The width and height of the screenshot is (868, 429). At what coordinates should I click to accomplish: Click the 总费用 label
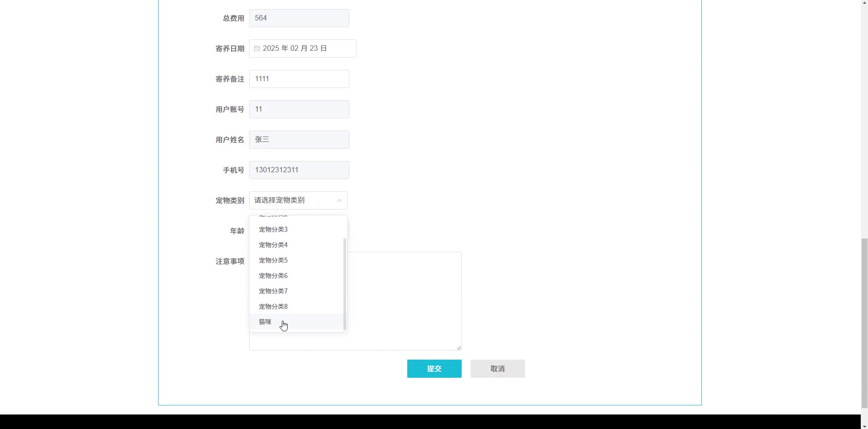(233, 18)
